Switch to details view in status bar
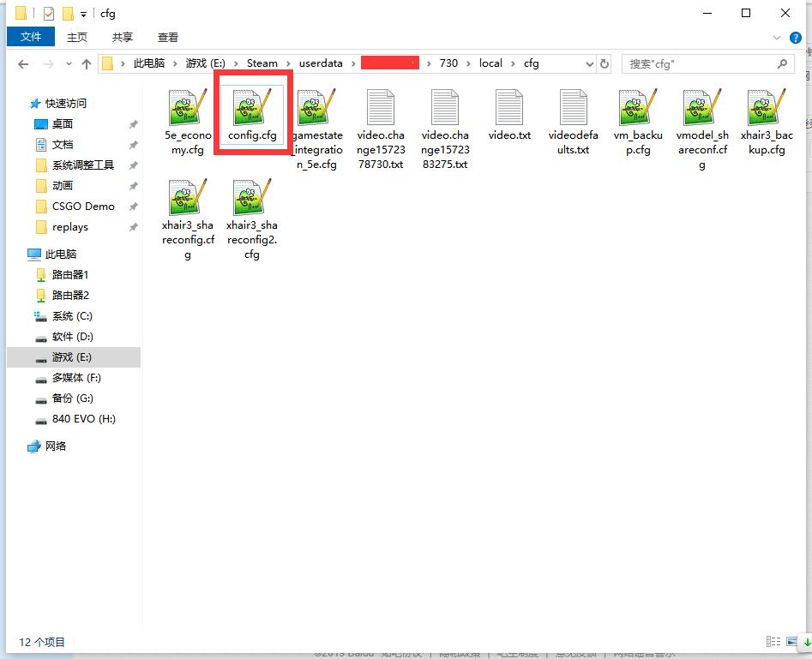 (773, 641)
